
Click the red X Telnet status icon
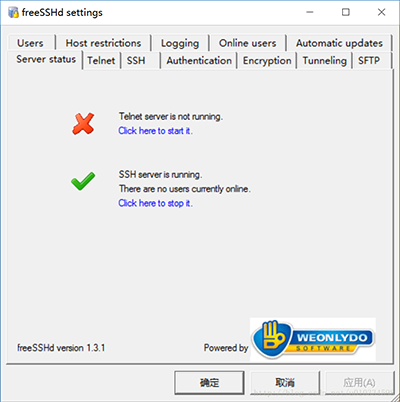point(83,124)
